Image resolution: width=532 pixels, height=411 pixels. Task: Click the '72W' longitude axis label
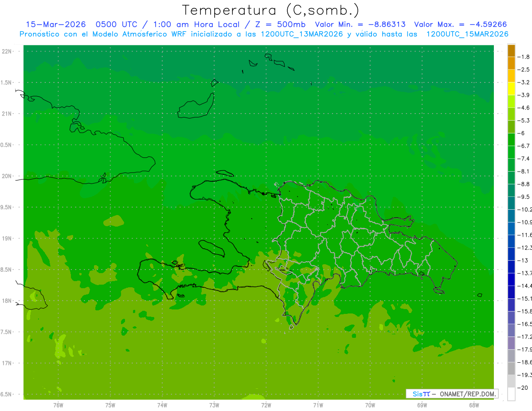[x=266, y=405]
